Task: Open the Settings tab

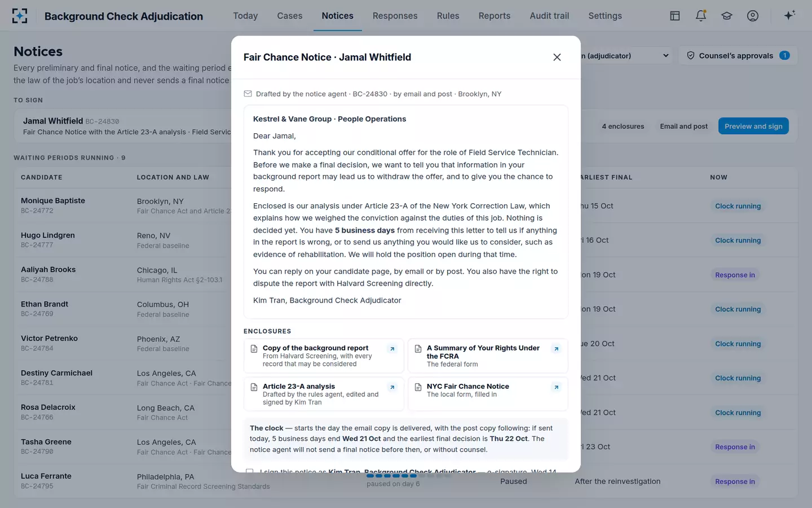Action: click(x=605, y=16)
